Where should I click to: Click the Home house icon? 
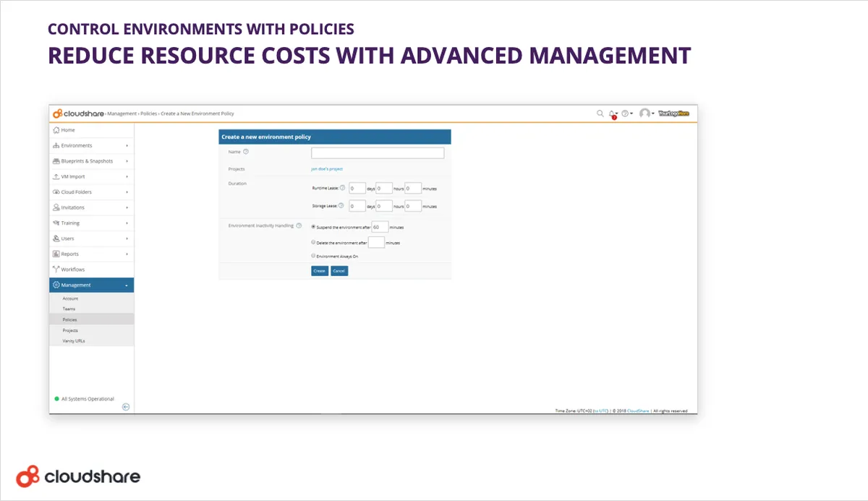pos(56,130)
